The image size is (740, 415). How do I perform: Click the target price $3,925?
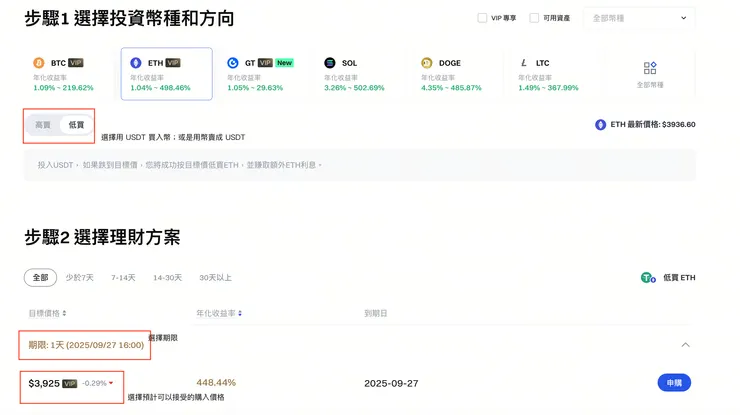tap(44, 383)
